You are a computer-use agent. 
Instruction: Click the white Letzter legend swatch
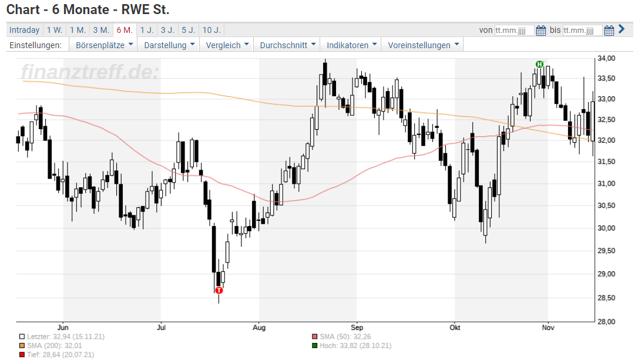22,337
